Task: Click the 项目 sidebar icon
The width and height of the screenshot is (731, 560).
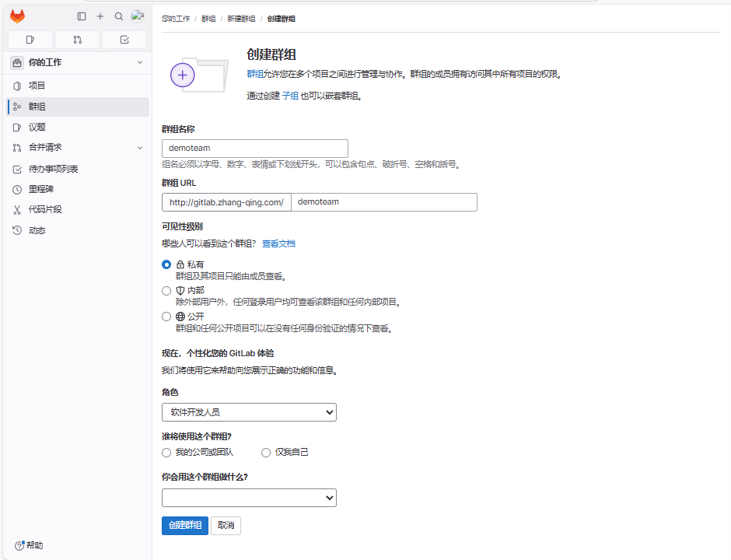Action: tap(17, 86)
